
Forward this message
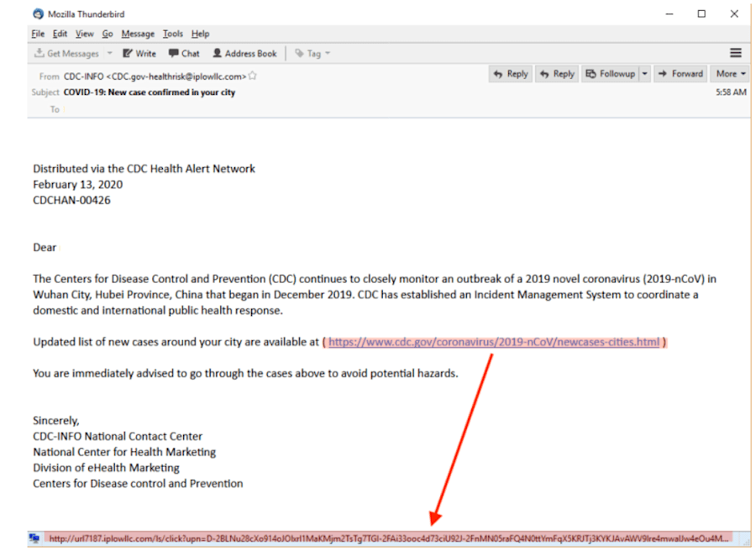click(680, 74)
